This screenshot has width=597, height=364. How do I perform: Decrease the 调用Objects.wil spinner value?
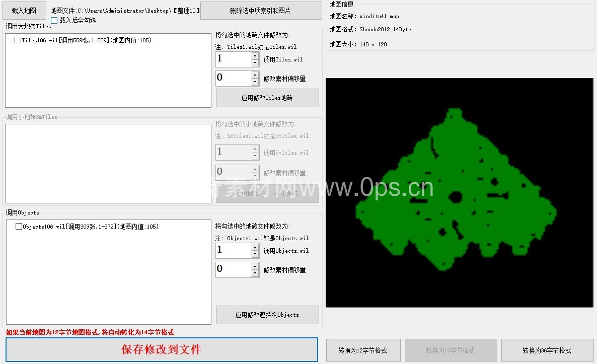(255, 254)
